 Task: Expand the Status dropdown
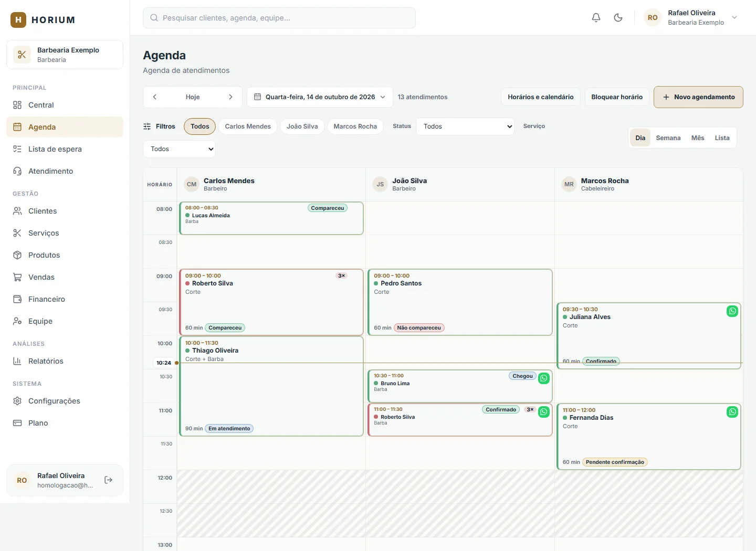[x=465, y=126]
